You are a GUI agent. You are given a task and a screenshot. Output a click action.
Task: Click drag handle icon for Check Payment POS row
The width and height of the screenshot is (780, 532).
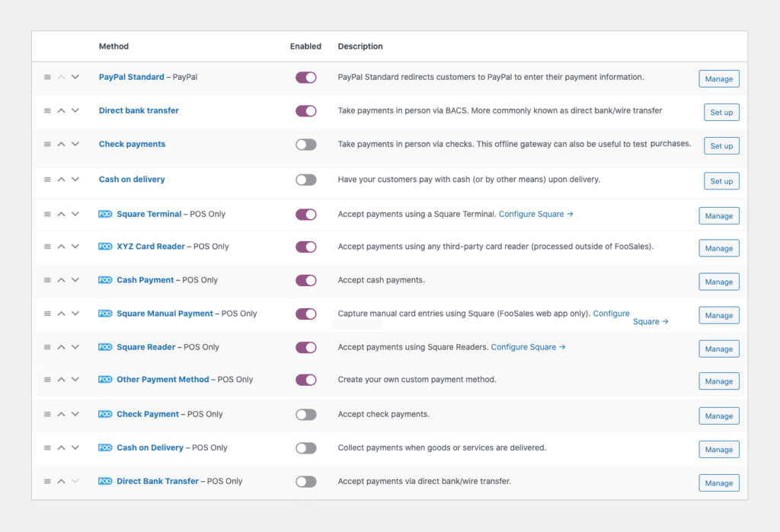(x=47, y=414)
